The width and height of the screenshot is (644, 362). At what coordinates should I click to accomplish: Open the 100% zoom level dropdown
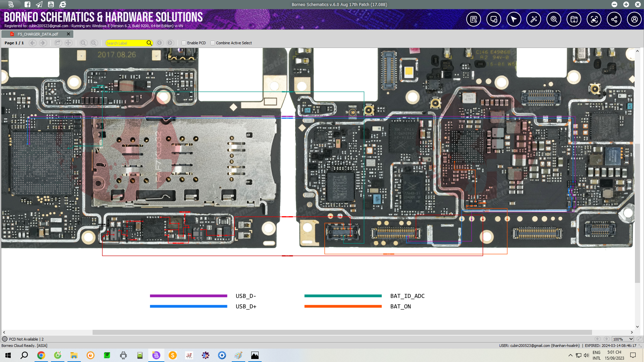pyautogui.click(x=623, y=339)
